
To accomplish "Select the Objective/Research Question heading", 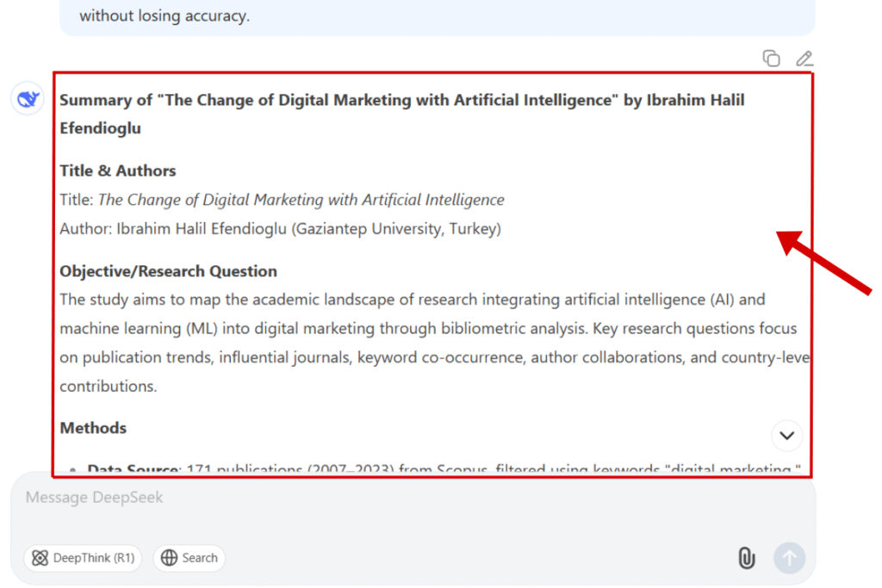I will coord(168,271).
